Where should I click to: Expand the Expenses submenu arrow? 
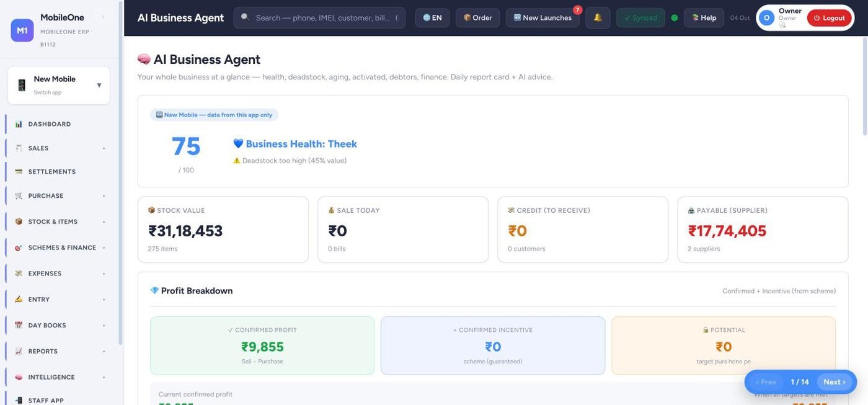coord(104,274)
